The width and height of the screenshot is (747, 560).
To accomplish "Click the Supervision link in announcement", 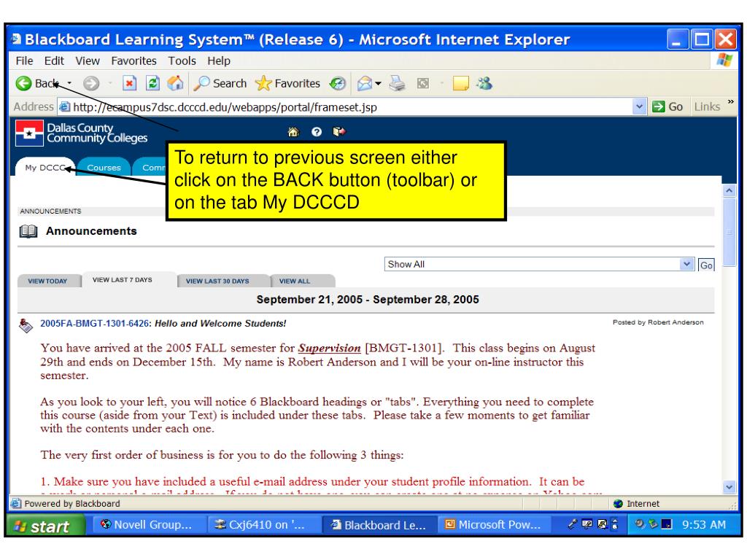I will pyautogui.click(x=329, y=348).
